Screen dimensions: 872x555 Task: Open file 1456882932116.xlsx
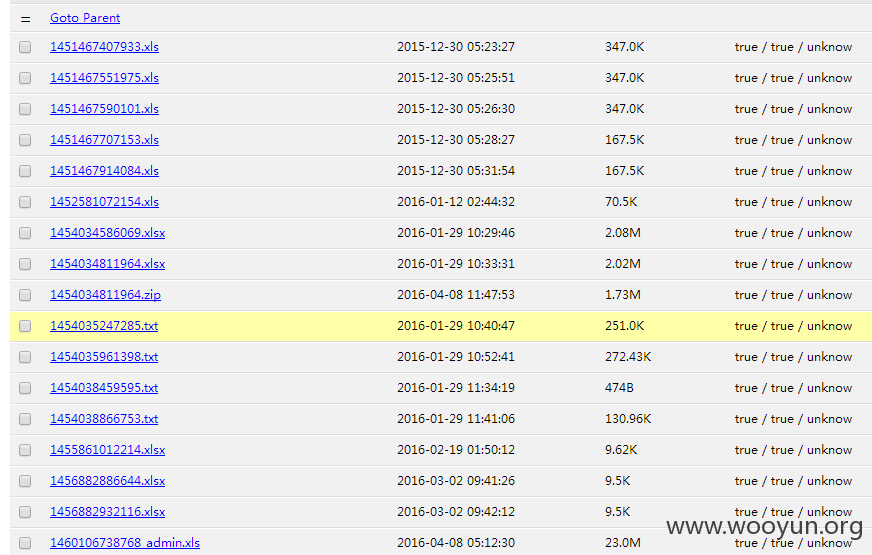click(107, 512)
